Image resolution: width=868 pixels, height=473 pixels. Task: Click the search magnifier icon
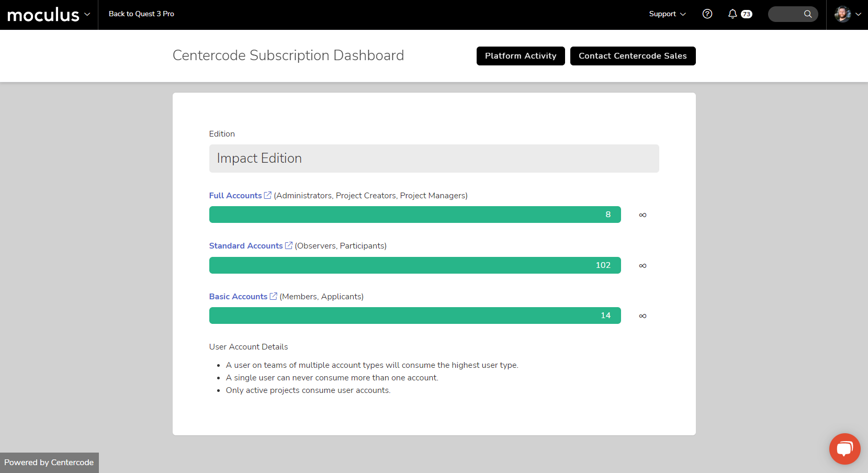[x=808, y=14]
